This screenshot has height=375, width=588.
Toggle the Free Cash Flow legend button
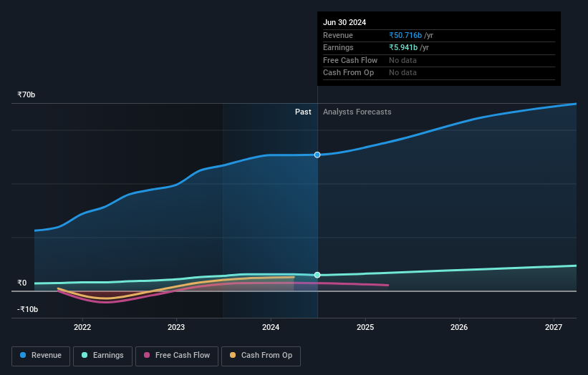[177, 356]
